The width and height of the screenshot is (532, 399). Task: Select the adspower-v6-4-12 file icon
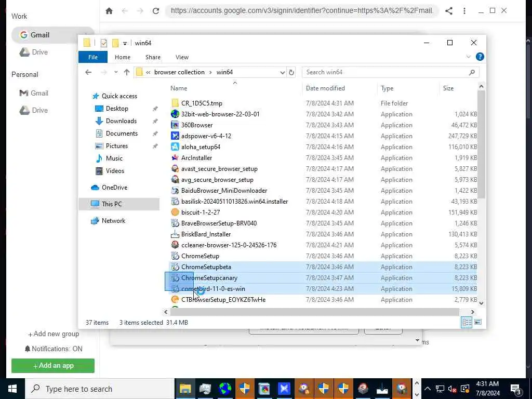pyautogui.click(x=175, y=136)
